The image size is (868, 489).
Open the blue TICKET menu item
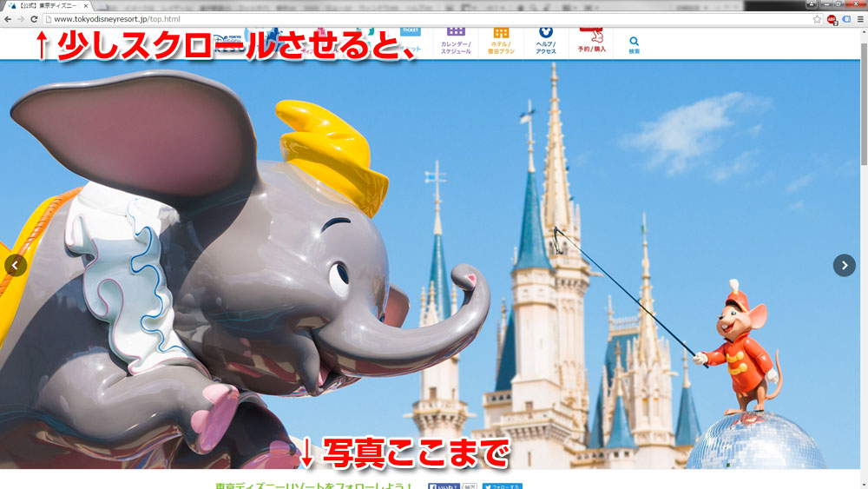tap(411, 39)
